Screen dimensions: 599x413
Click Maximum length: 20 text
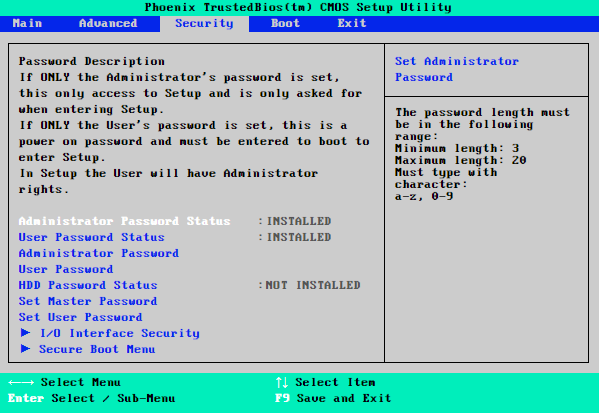(461, 160)
